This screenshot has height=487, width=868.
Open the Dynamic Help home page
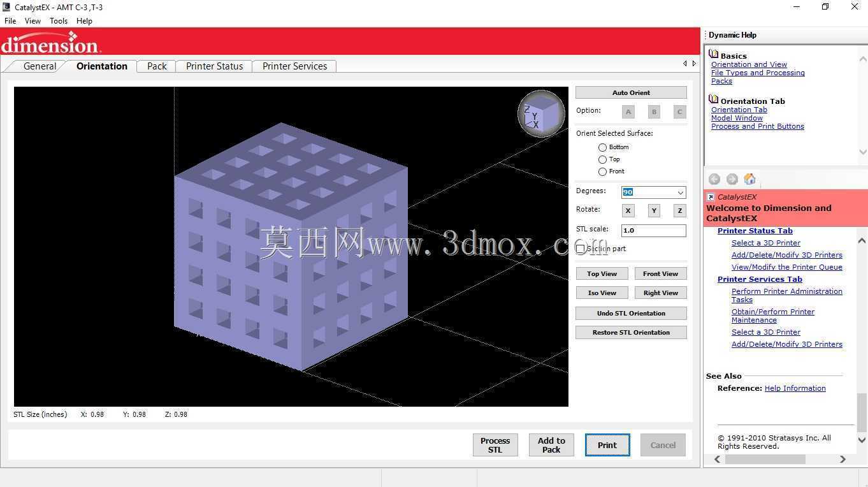point(750,179)
